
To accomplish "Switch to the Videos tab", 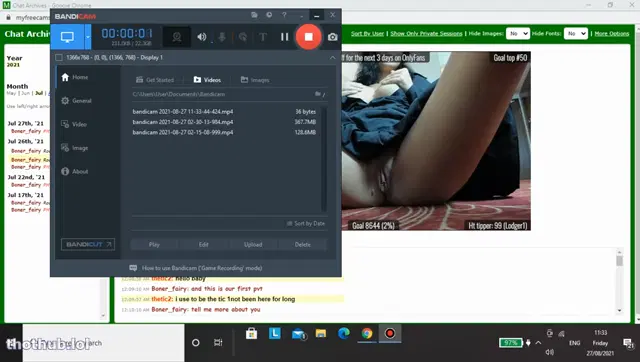I will (x=207, y=80).
